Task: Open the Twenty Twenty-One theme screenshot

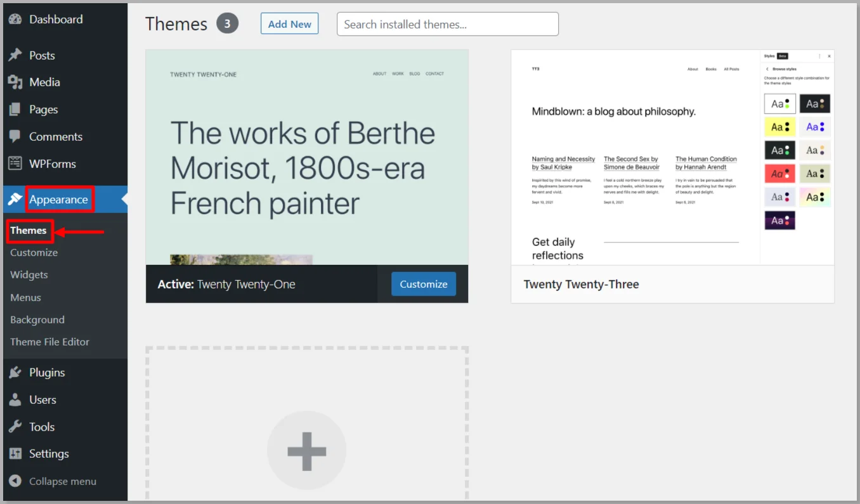Action: point(307,157)
